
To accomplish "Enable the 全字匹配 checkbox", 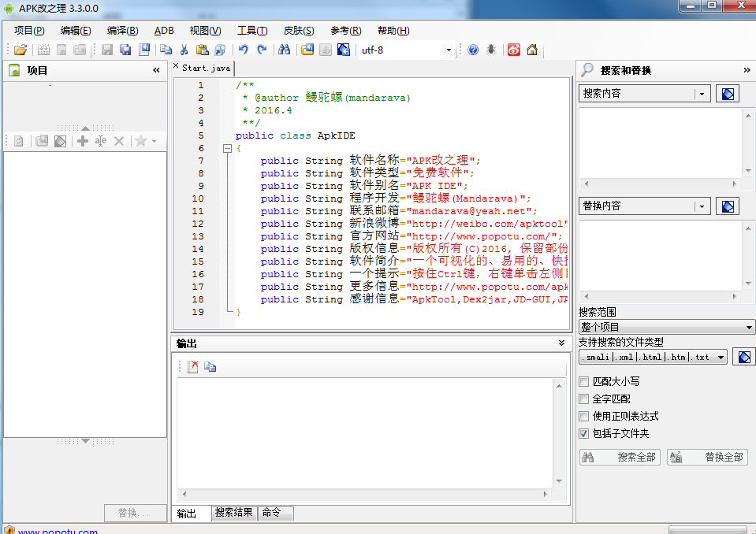I will tap(584, 399).
